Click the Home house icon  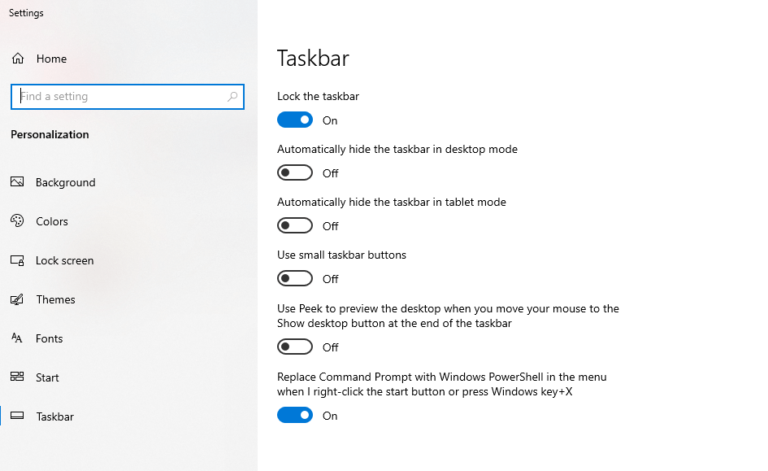(18, 59)
